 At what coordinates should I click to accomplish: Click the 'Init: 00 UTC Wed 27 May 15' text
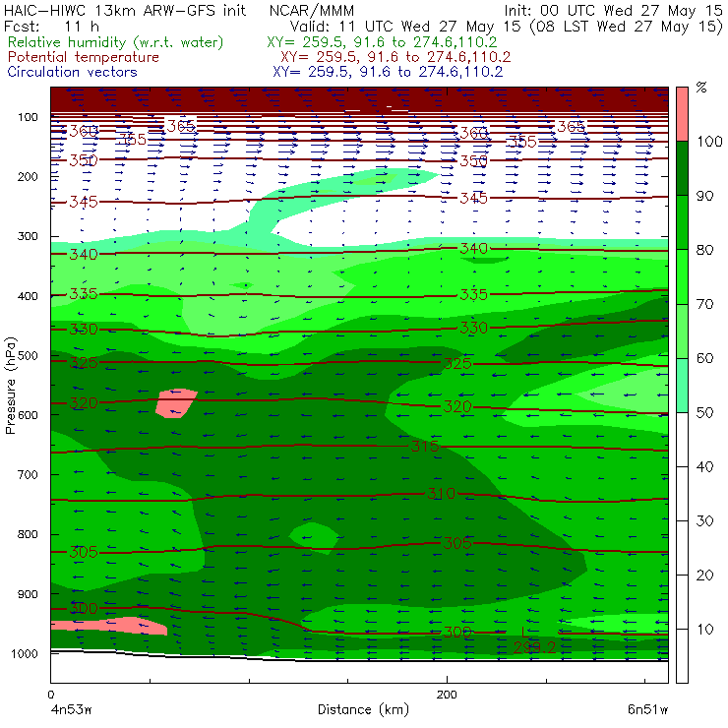coord(613,10)
